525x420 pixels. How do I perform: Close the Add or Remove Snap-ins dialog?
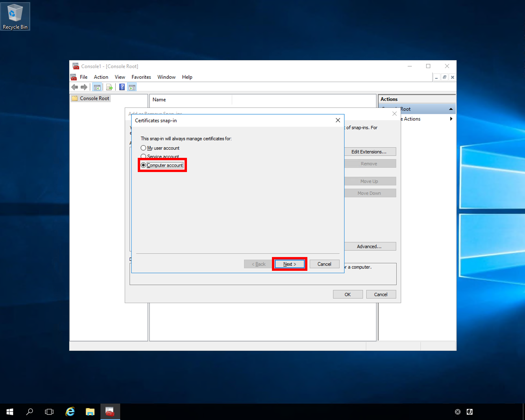point(394,114)
